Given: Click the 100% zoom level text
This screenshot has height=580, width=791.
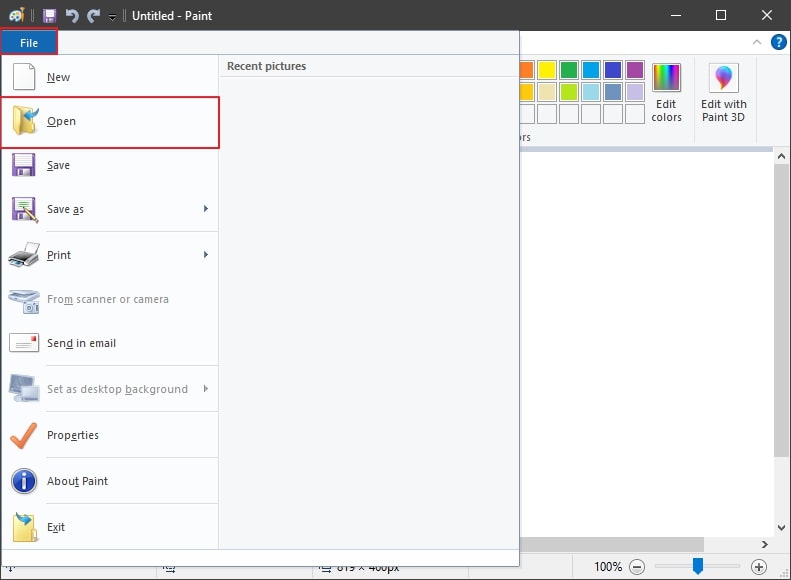Looking at the screenshot, I should (608, 567).
